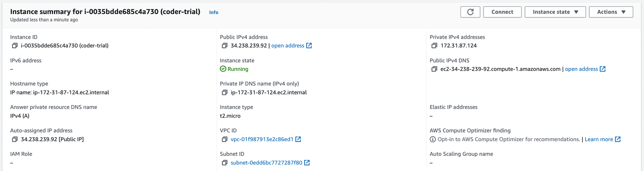This screenshot has width=644, height=171.
Task: Copy the Public IPv4 address 34.238.239.92
Action: (x=225, y=46)
